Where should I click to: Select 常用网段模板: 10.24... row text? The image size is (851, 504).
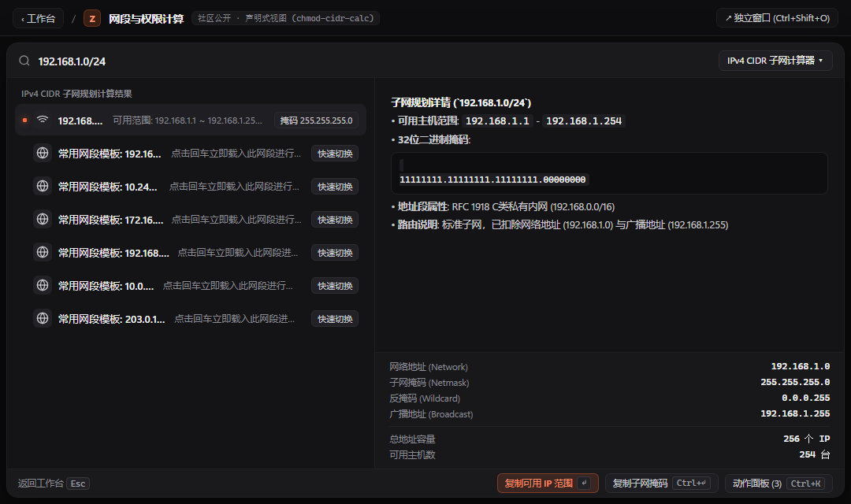coord(107,187)
